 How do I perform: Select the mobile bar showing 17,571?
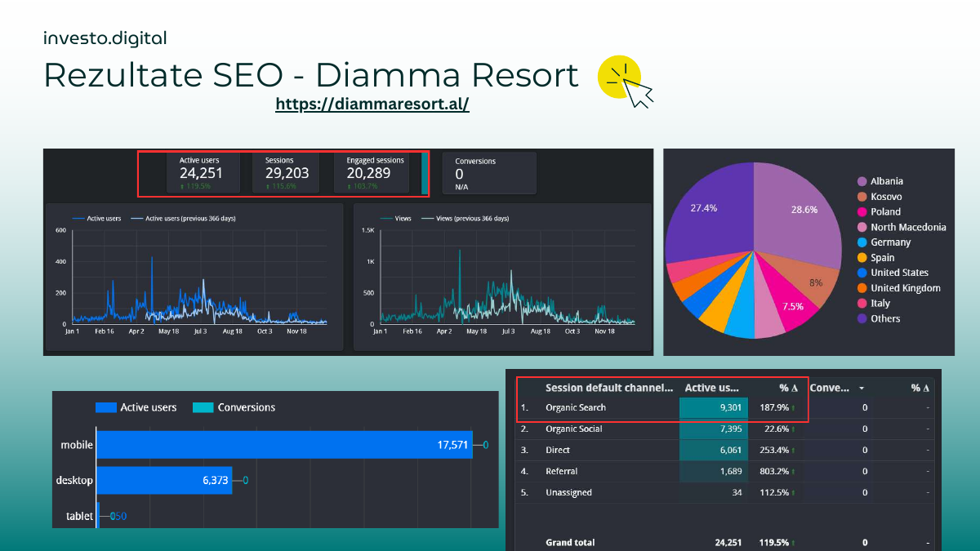[x=284, y=445]
